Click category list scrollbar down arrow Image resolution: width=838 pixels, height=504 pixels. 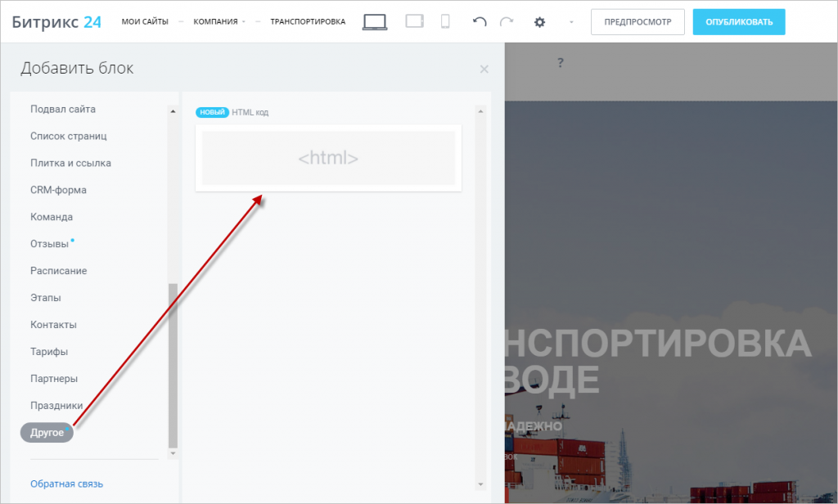pyautogui.click(x=173, y=453)
